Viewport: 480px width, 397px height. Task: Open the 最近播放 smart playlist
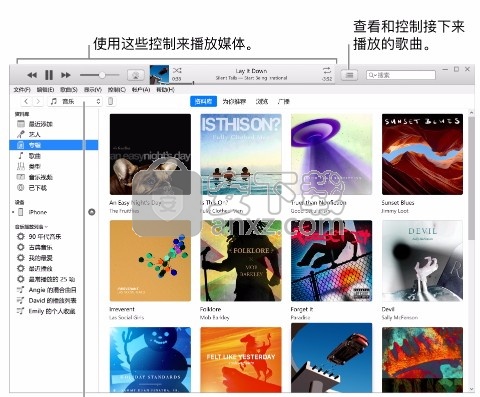(53, 269)
